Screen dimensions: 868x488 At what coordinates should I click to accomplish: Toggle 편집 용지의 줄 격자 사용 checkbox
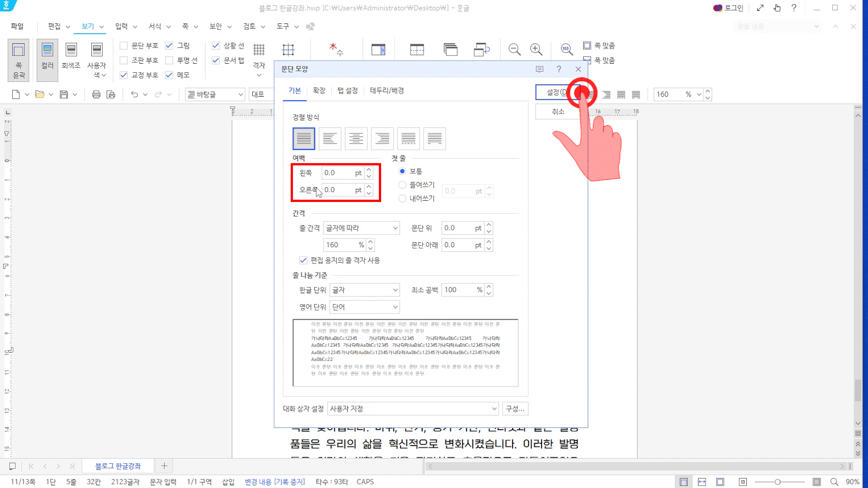tap(303, 260)
